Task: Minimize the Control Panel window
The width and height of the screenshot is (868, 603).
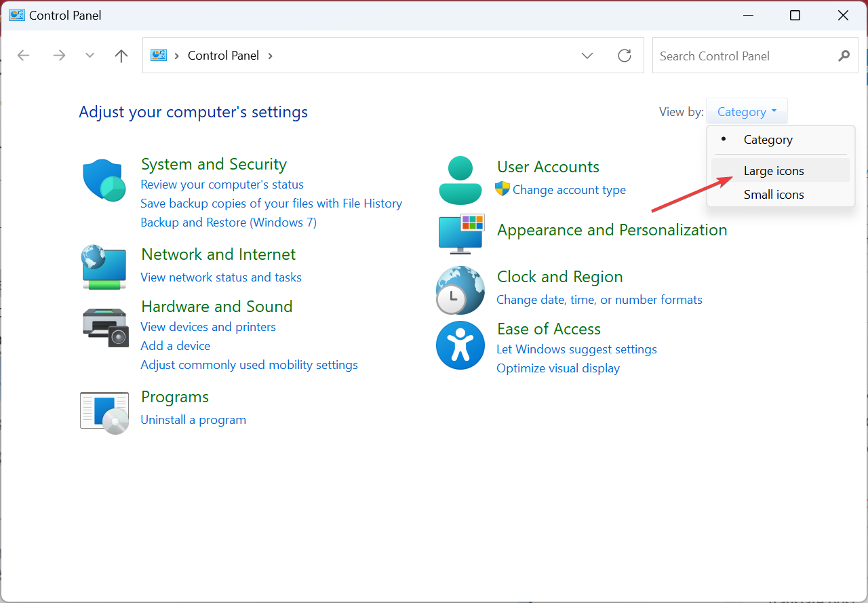Action: coord(748,15)
